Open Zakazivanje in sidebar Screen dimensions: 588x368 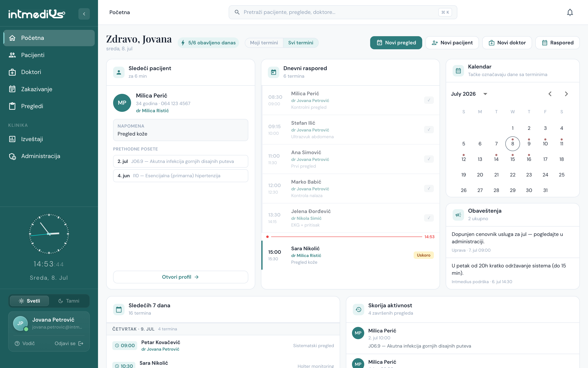(x=49, y=89)
